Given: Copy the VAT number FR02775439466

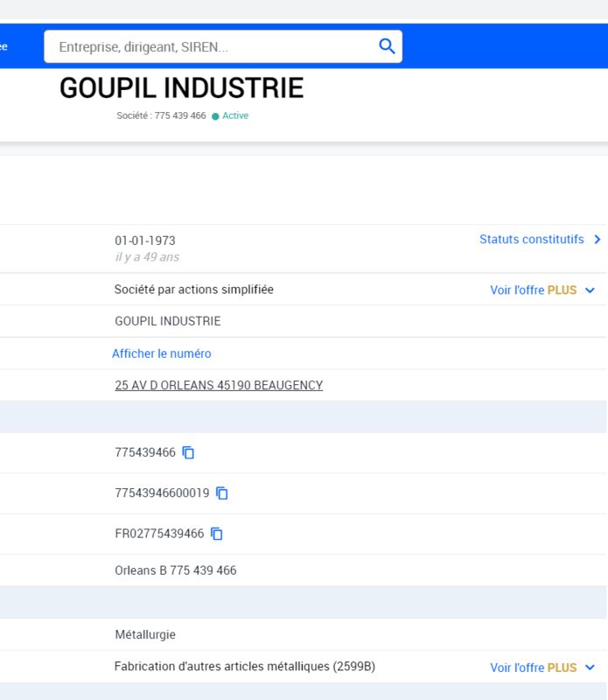Looking at the screenshot, I should click(216, 534).
